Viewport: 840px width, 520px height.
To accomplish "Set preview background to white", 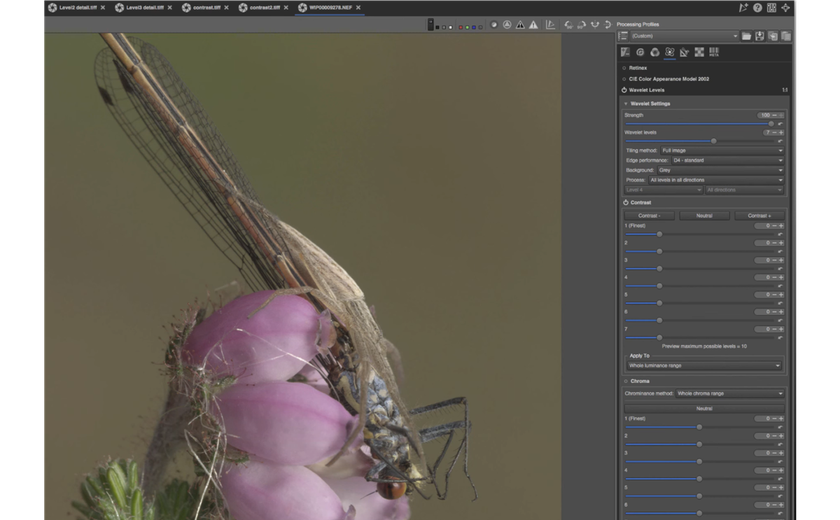I will click(x=450, y=27).
